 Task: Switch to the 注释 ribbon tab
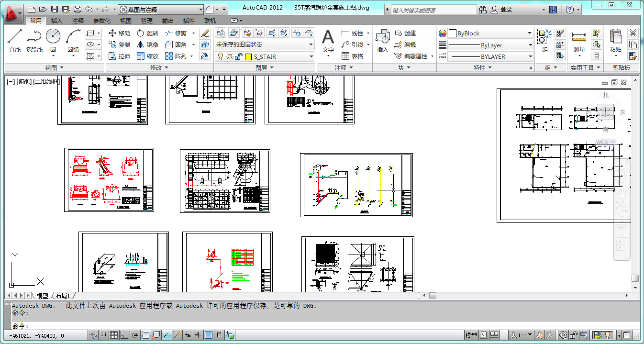click(78, 21)
